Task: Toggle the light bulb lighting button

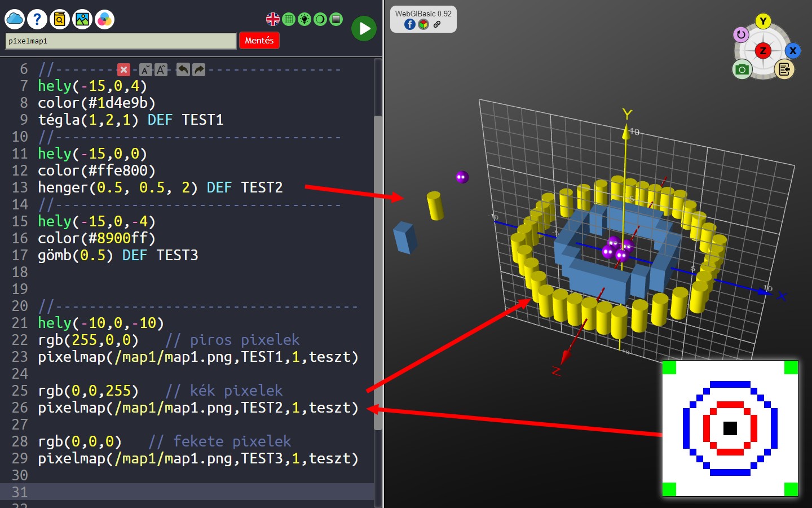Action: click(x=304, y=19)
